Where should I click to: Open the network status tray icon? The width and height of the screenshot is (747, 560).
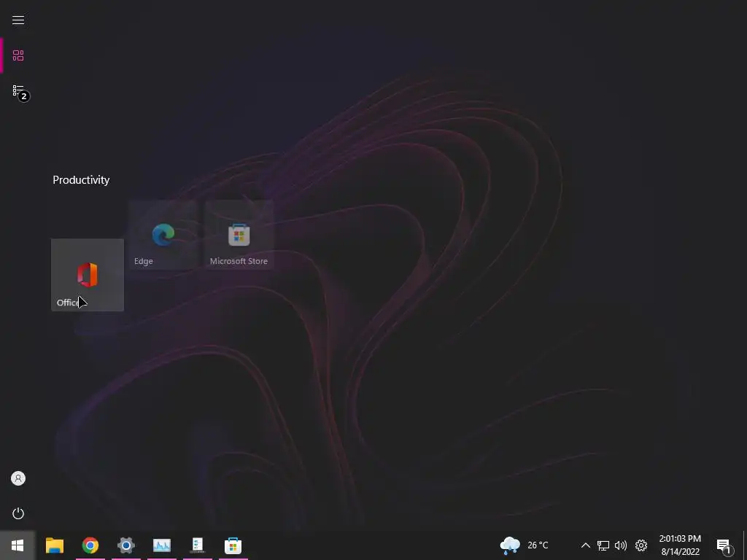pos(603,545)
